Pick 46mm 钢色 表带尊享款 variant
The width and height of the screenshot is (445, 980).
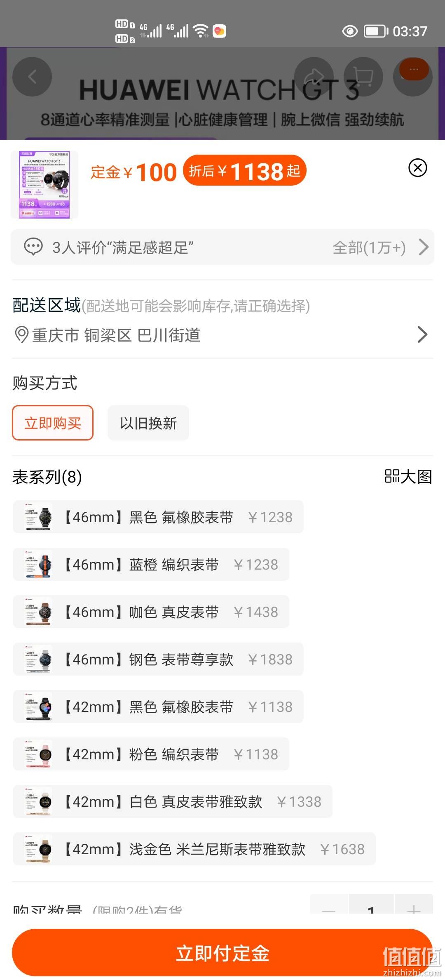[x=158, y=659]
